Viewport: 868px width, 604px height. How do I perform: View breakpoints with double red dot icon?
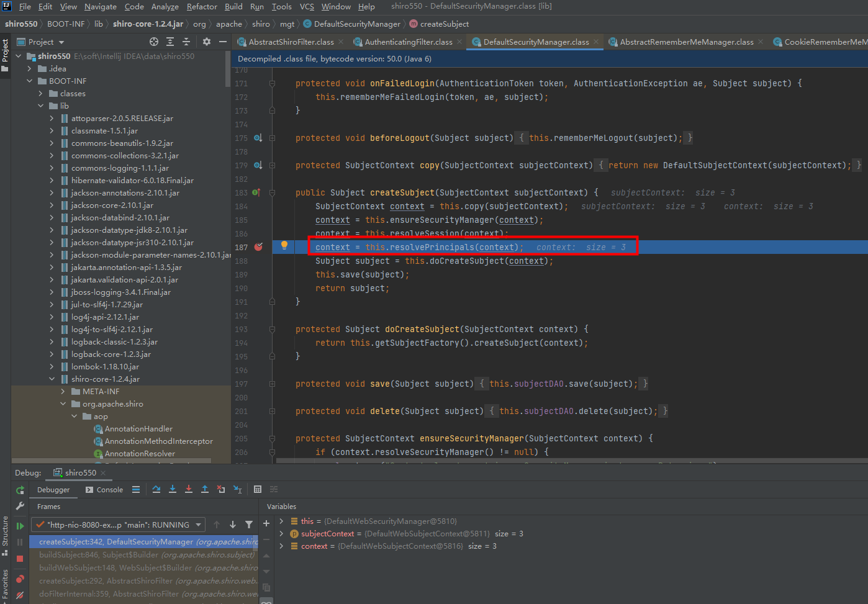tap(20, 579)
